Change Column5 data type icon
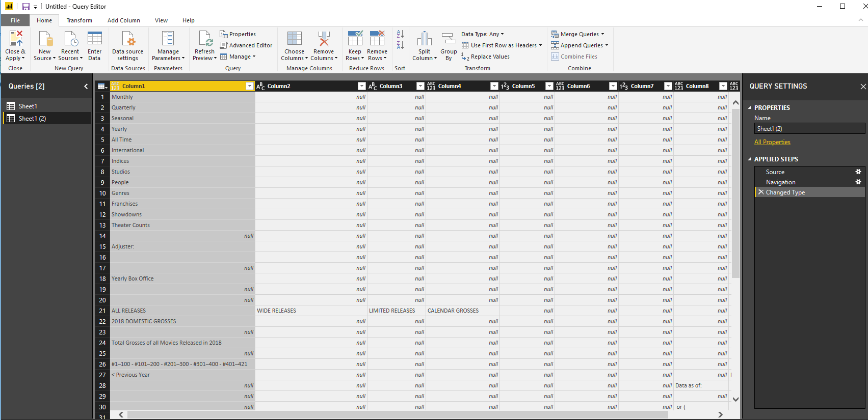Image resolution: width=868 pixels, height=420 pixels. pos(505,86)
